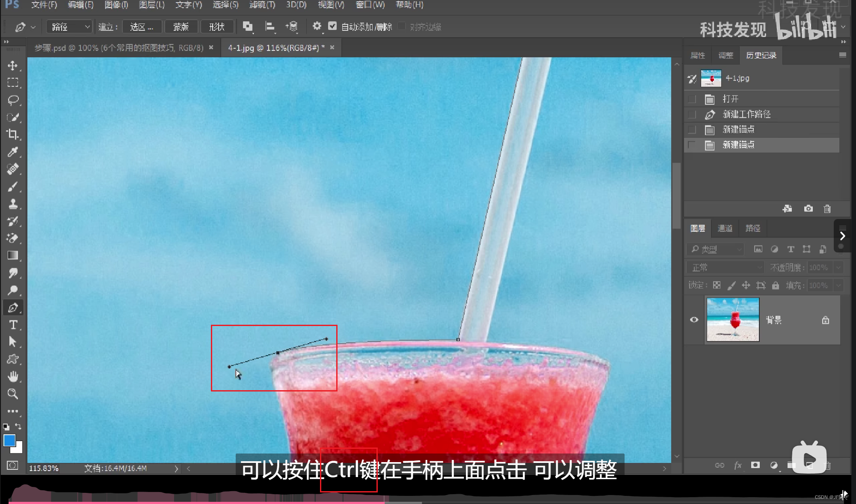Delete current history state trash icon
This screenshot has height=504, width=856.
[x=827, y=209]
